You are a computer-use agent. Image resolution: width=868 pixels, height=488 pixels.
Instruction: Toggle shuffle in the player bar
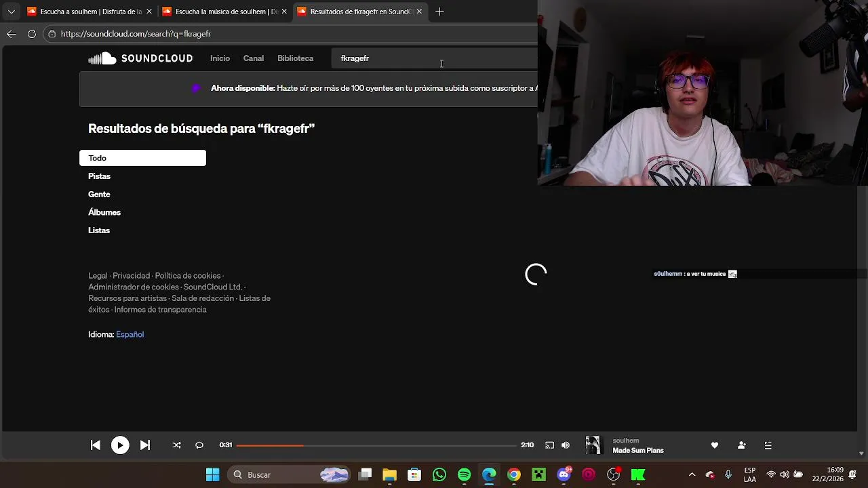coord(176,445)
